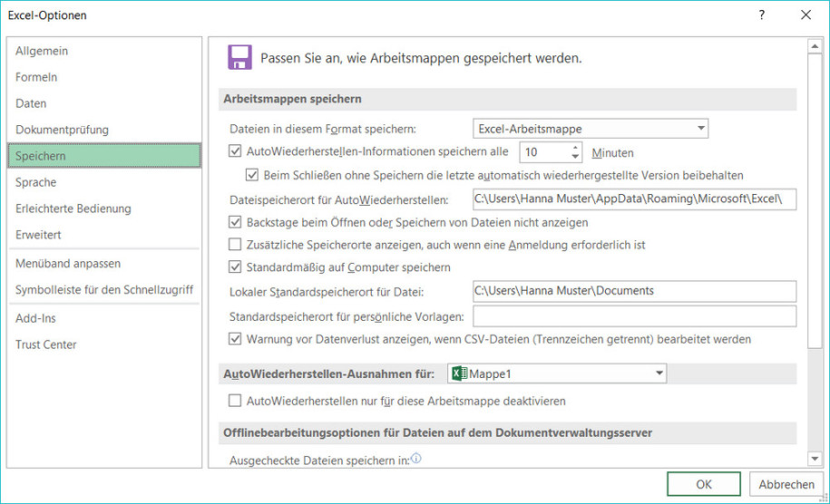Open Erleichterte Bedienung settings

tap(104, 208)
